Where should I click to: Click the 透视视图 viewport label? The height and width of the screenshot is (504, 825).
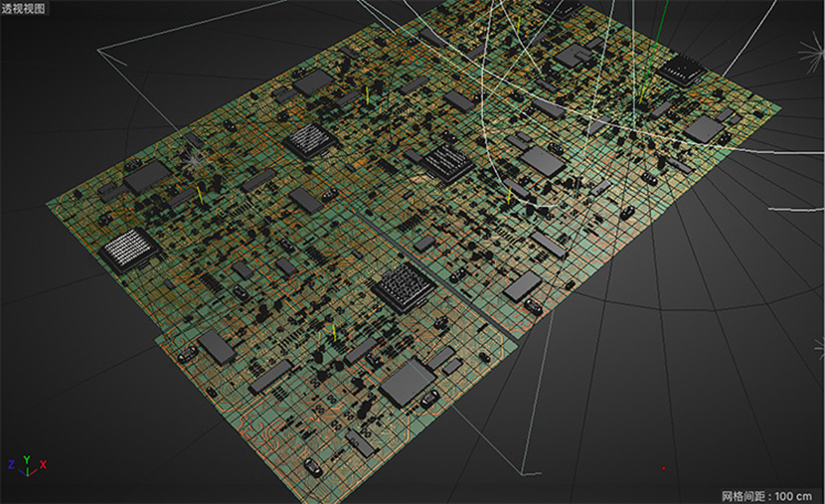[x=24, y=8]
